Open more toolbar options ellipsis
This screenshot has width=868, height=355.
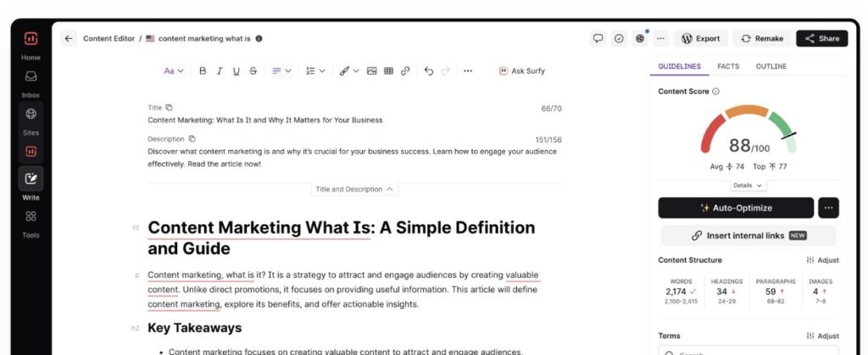tap(468, 71)
